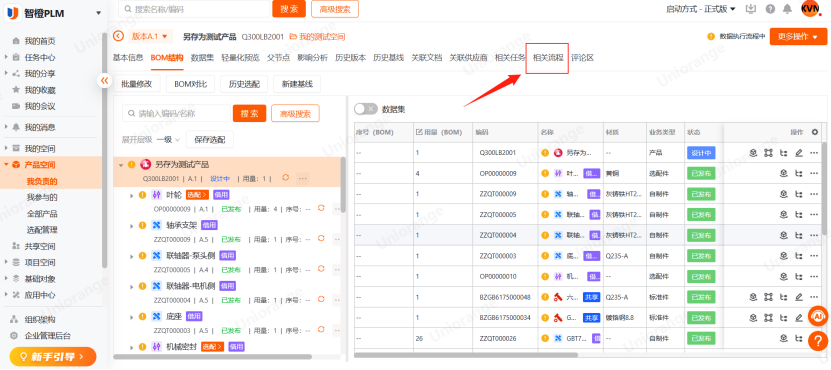831x370 pixels.
Task: Click the back arrow beside 版本A.1
Action: [x=118, y=36]
